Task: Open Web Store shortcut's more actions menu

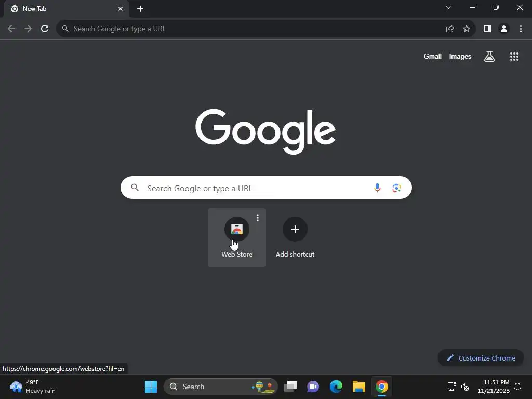Action: (258, 218)
